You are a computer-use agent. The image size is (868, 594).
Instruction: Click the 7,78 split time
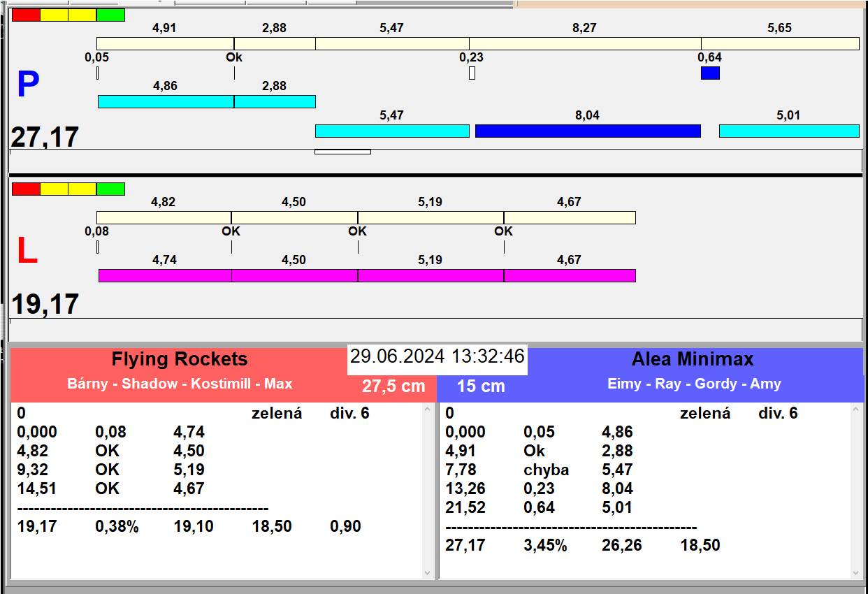461,470
